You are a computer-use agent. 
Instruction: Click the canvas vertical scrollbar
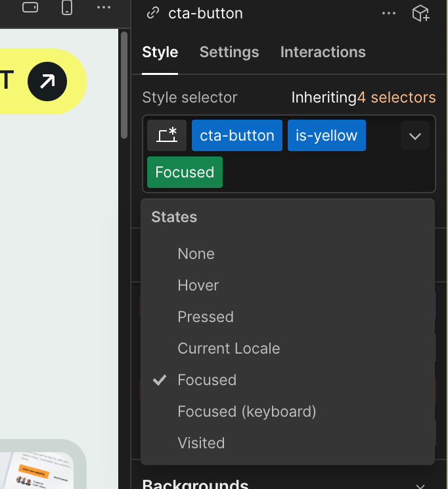pyautogui.click(x=124, y=85)
